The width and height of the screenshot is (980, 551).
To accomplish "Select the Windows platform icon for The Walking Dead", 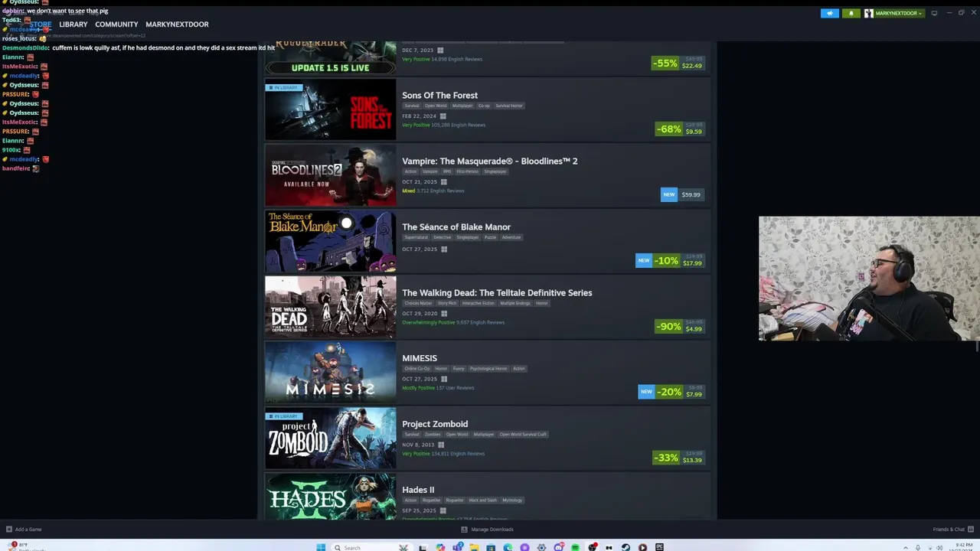I will [x=443, y=313].
